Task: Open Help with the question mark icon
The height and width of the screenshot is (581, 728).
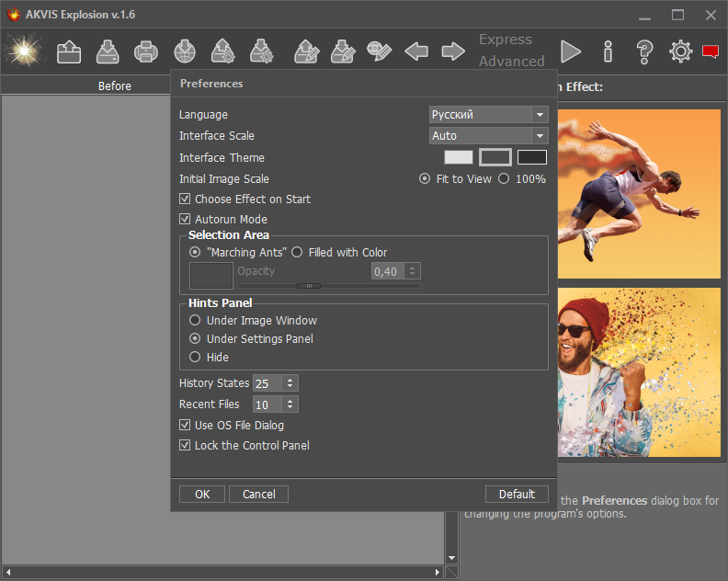Action: (644, 51)
